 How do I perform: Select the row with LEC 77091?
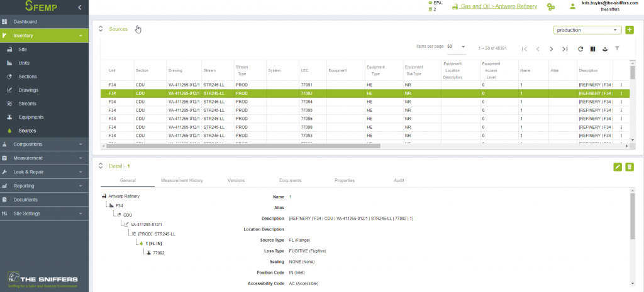[365, 85]
